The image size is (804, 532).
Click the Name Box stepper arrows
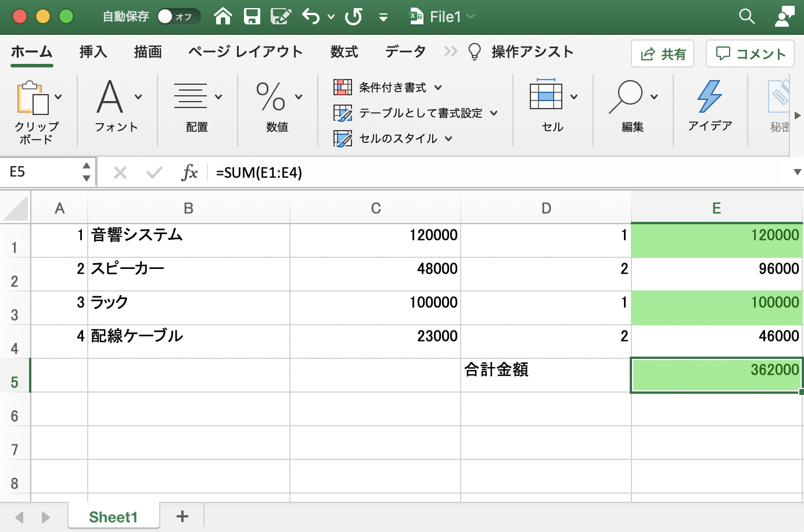pyautogui.click(x=87, y=172)
